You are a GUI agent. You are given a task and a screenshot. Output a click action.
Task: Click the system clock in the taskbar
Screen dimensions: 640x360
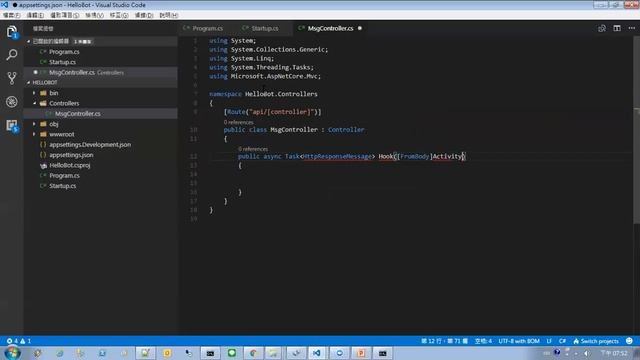point(614,353)
